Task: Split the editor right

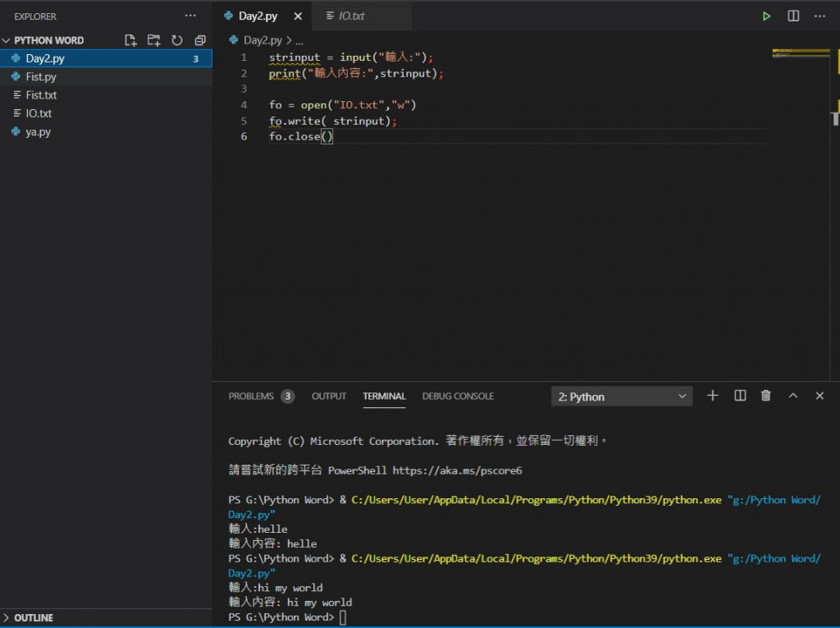Action: pyautogui.click(x=793, y=16)
